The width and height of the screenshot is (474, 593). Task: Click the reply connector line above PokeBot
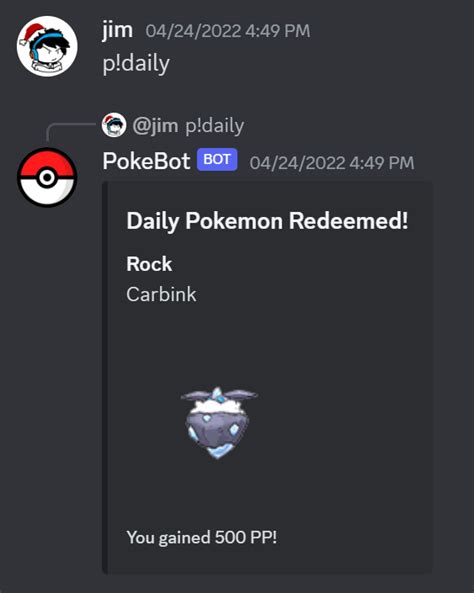tap(70, 131)
